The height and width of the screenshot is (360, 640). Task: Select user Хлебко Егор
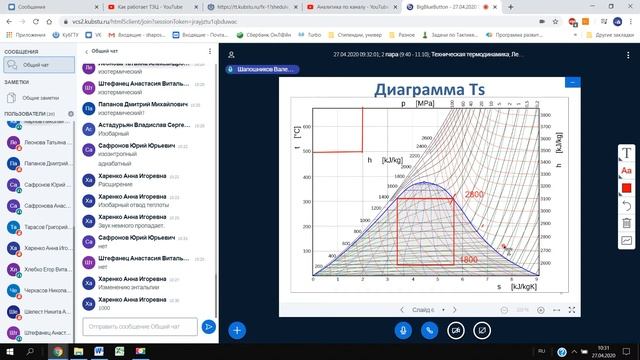click(39, 269)
